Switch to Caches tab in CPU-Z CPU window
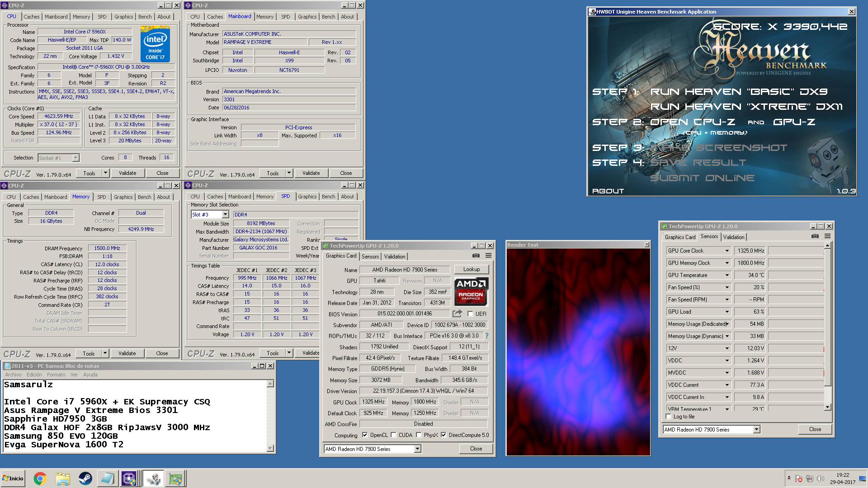Viewport: 868px width, 488px height. (32, 17)
